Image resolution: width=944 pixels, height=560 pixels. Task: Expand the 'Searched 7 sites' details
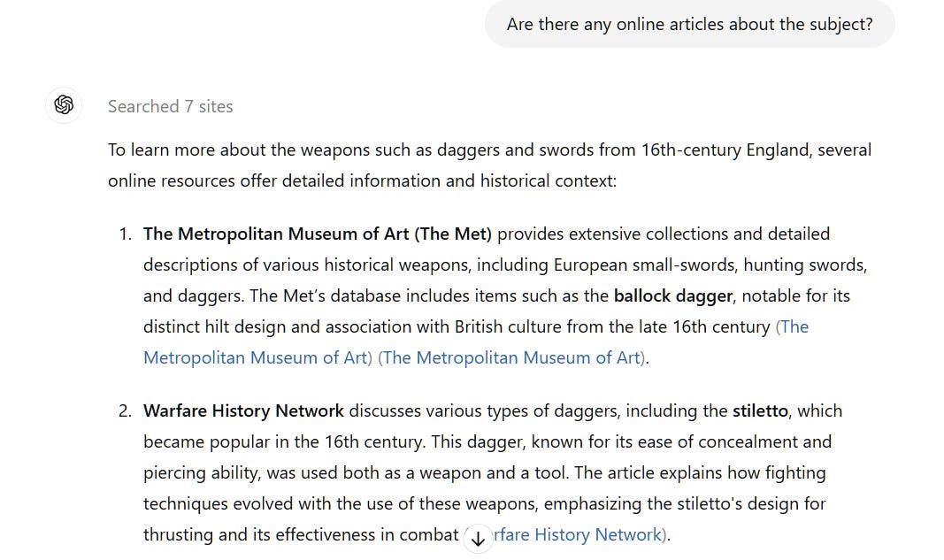coord(171,106)
